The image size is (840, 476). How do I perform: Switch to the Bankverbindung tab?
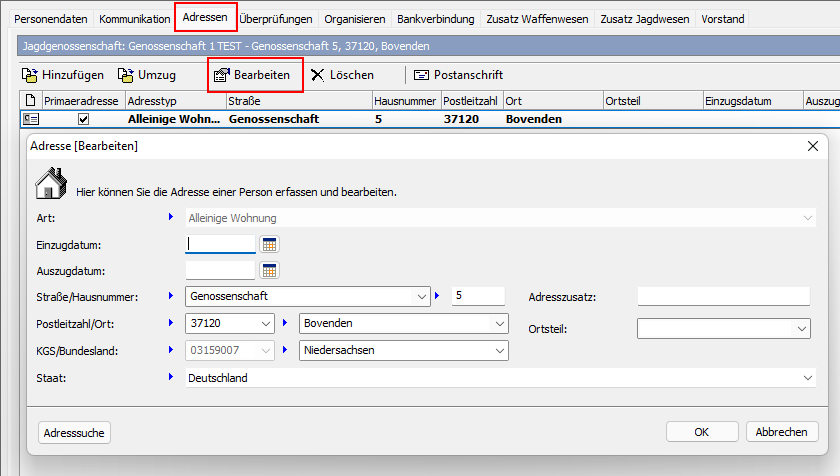click(436, 19)
